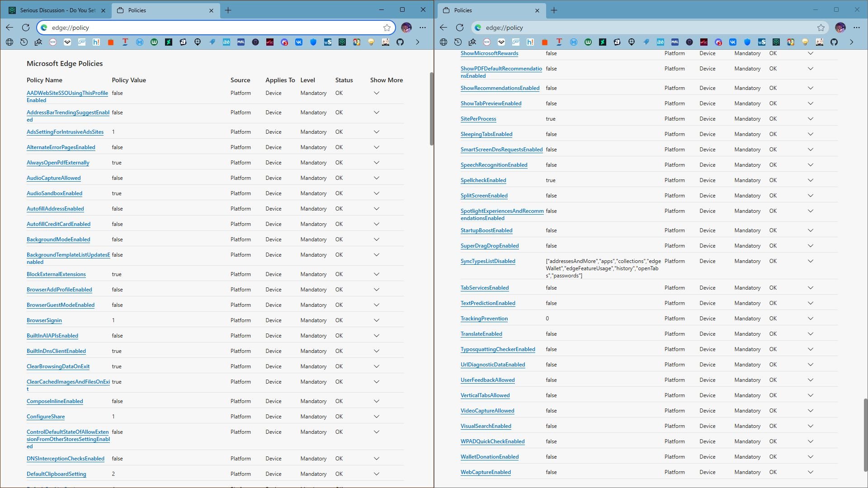The image size is (868, 488).
Task: Open the VK bookmark in the left window
Action: coord(299,42)
